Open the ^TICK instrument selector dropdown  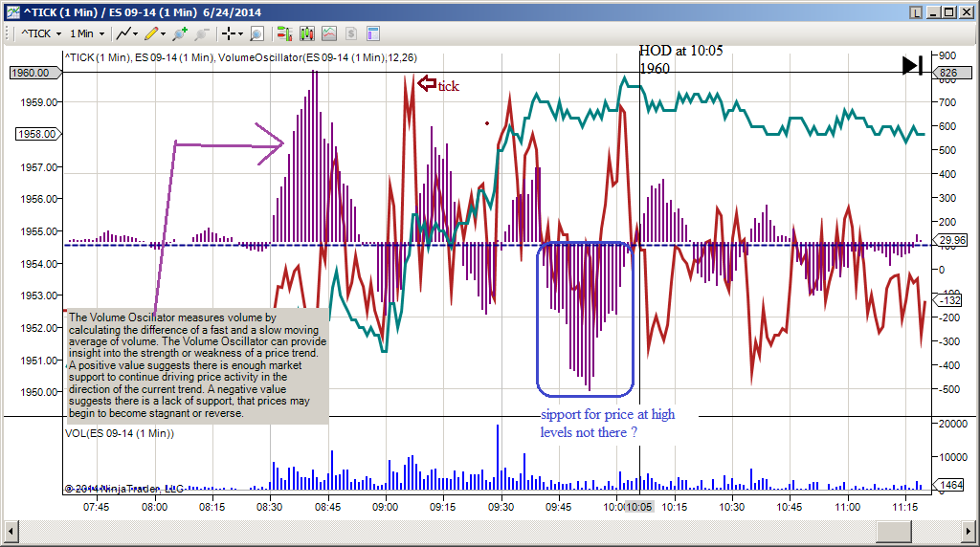41,33
